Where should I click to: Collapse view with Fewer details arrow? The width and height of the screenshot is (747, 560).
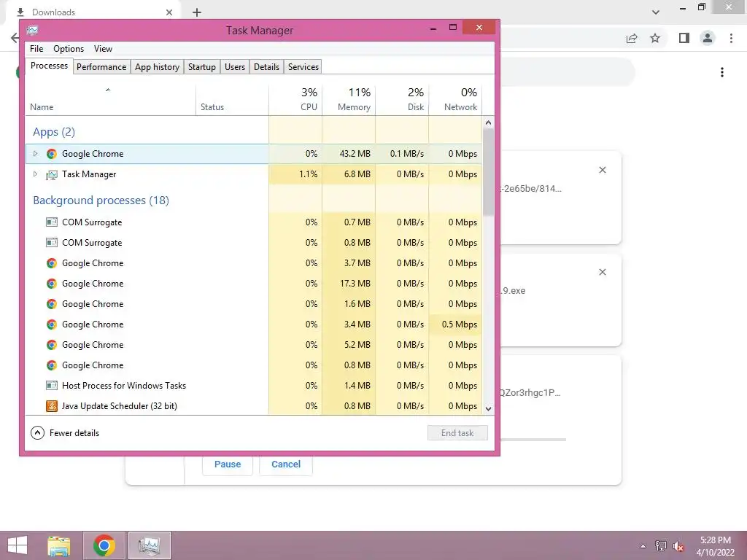pos(37,433)
